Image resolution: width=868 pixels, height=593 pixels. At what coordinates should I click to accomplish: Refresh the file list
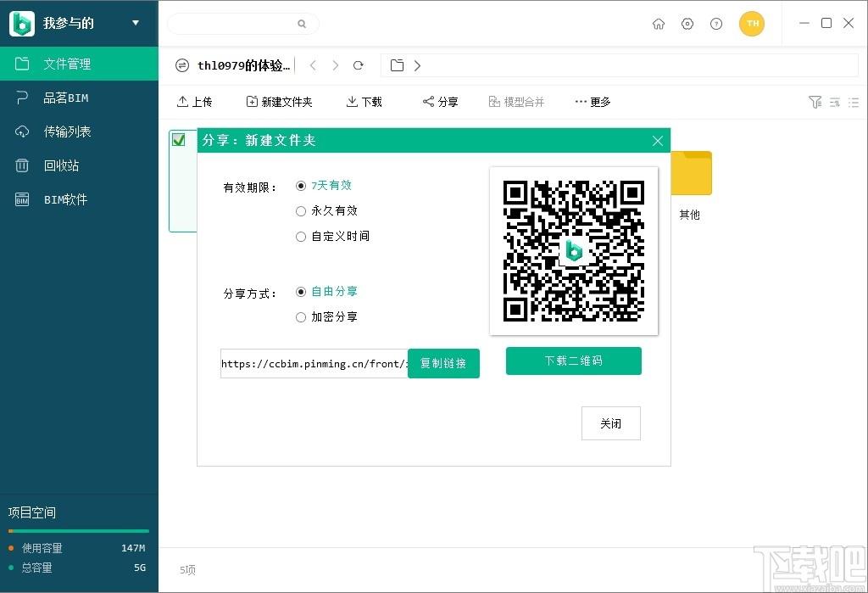coord(359,65)
